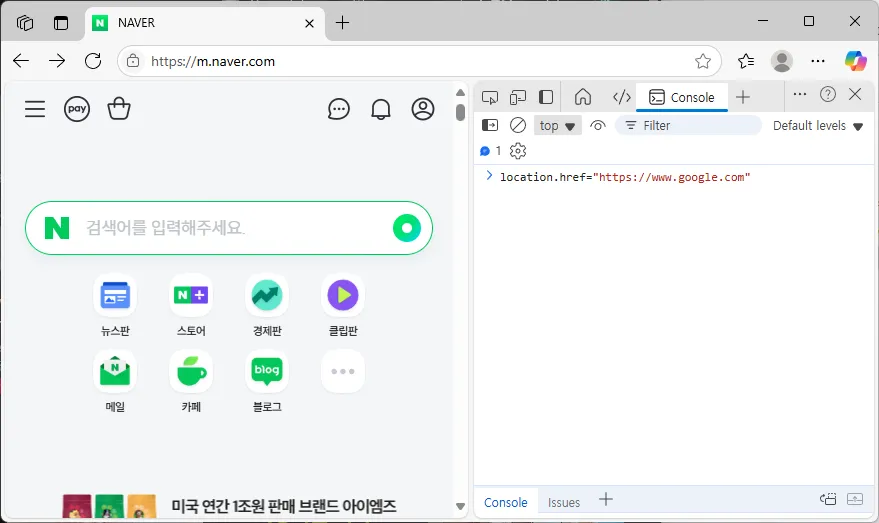This screenshot has width=879, height=523.
Task: Open 블로그 shortcut
Action: (267, 382)
